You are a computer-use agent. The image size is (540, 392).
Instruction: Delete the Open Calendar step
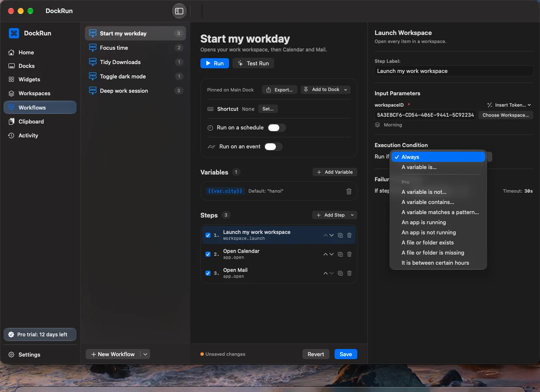click(349, 254)
